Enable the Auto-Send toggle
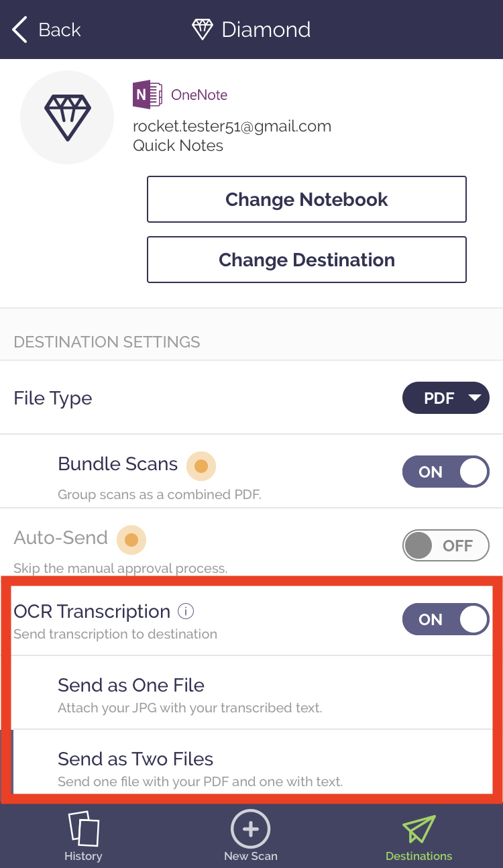This screenshot has width=503, height=868. (445, 545)
